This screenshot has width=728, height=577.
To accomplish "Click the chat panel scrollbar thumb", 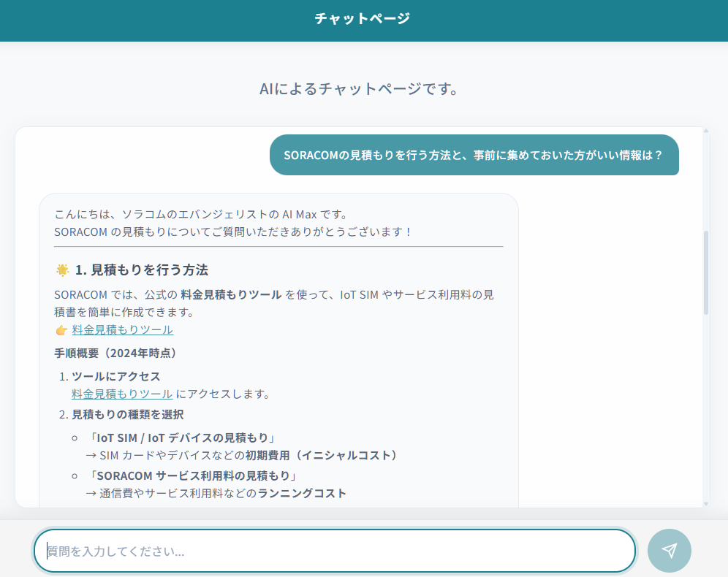I will click(x=706, y=272).
